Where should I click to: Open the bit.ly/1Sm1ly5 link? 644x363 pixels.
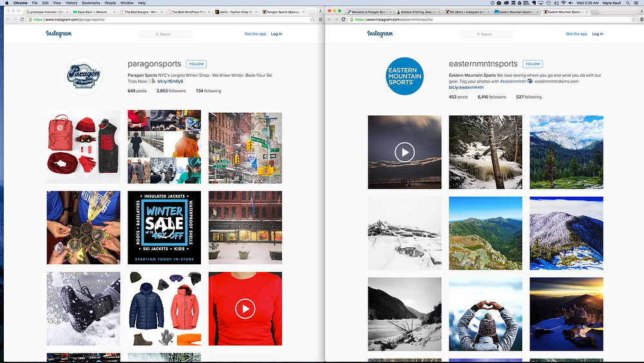click(170, 81)
